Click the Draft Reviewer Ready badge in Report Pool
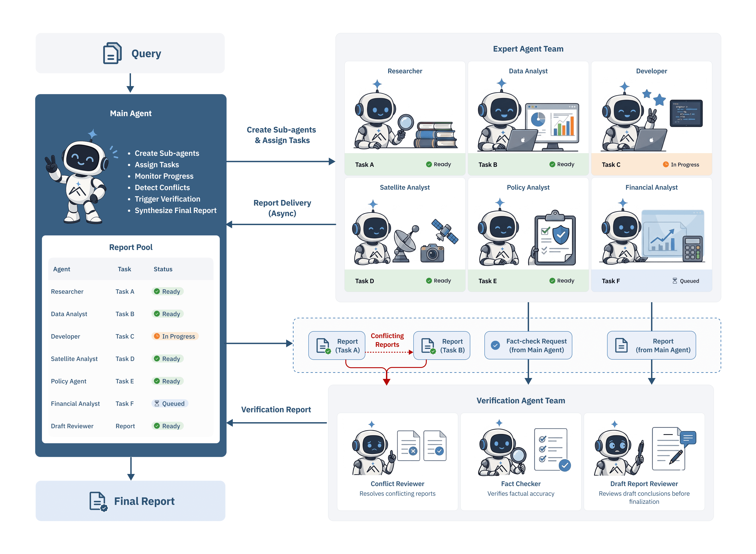 tap(167, 426)
